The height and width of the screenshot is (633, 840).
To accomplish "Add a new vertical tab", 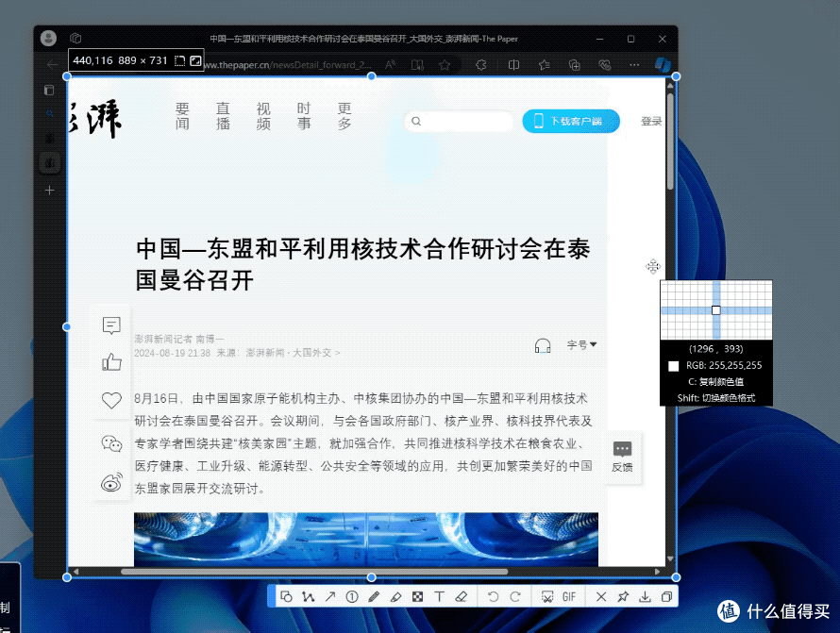I will 49,191.
